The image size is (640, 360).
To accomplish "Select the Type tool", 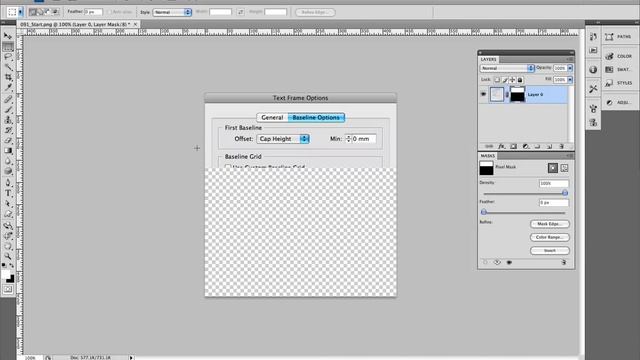I will [8, 193].
